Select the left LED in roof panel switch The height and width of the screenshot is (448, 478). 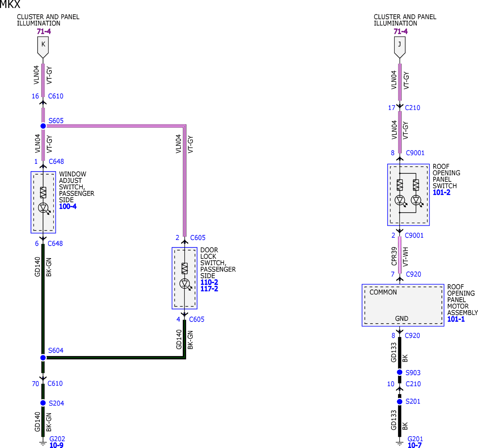(401, 201)
